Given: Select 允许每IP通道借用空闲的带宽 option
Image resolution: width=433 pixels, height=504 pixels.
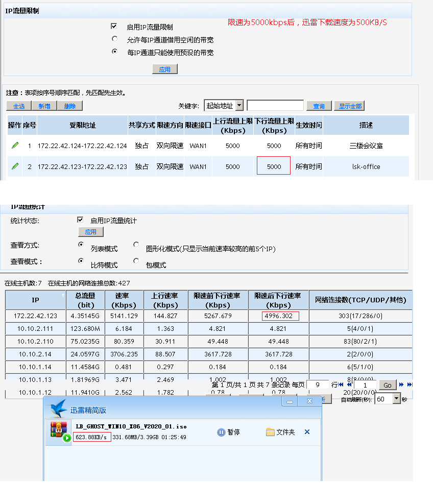Looking at the screenshot, I should [x=114, y=39].
